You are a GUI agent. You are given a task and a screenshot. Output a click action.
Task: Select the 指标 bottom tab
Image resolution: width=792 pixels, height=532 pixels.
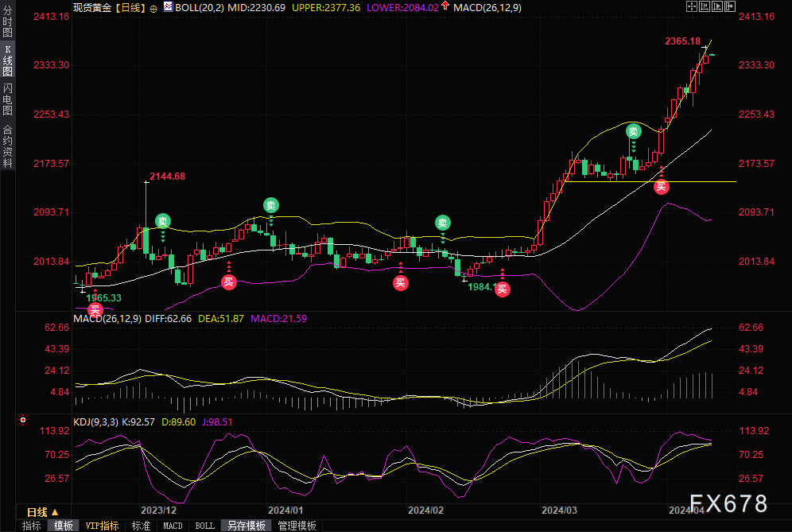[x=31, y=526]
